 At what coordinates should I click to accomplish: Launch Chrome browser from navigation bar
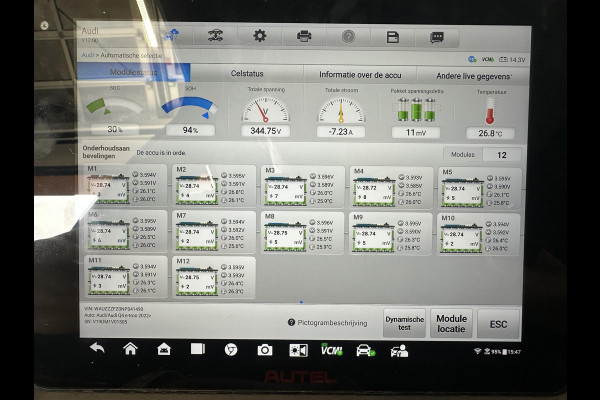(x=231, y=349)
